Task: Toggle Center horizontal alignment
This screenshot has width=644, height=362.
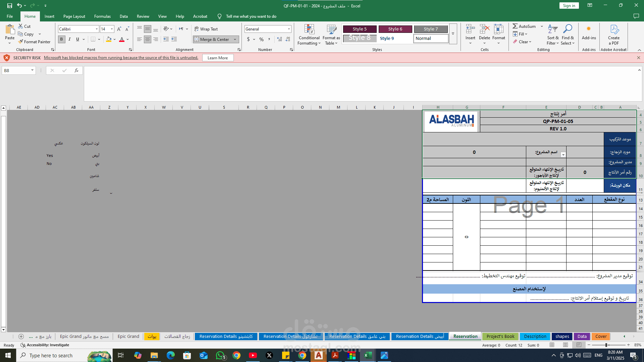Action: pos(148,39)
